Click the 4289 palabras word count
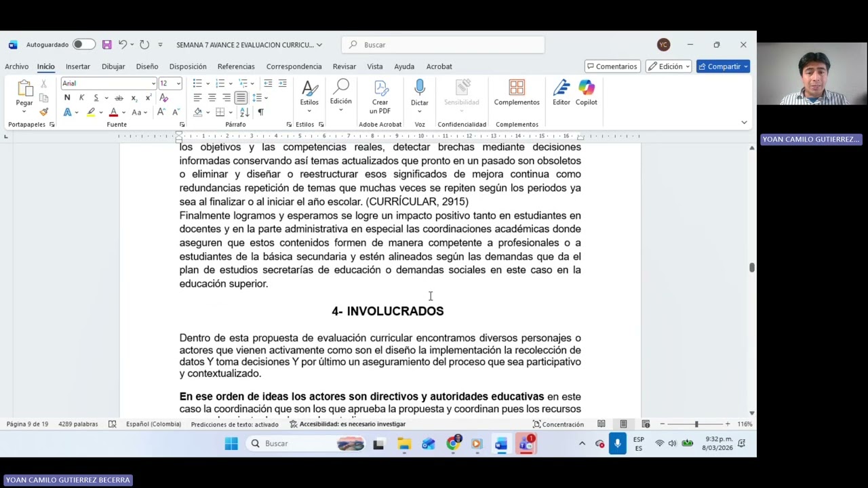 78,424
